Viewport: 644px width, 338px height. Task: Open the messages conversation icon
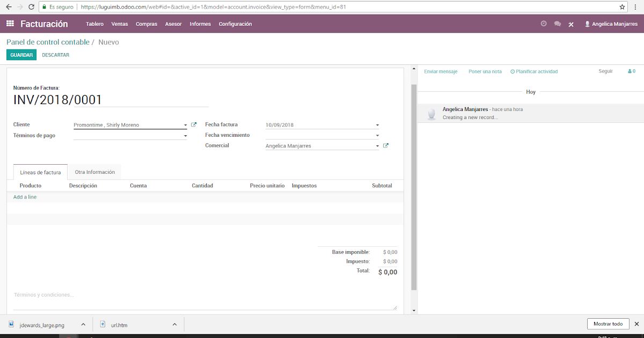(557, 24)
